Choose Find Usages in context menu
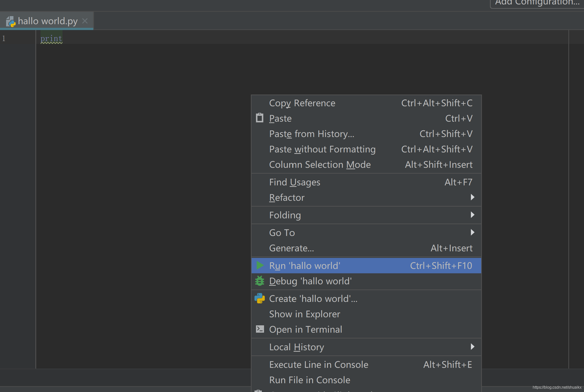584x392 pixels. [x=366, y=182]
